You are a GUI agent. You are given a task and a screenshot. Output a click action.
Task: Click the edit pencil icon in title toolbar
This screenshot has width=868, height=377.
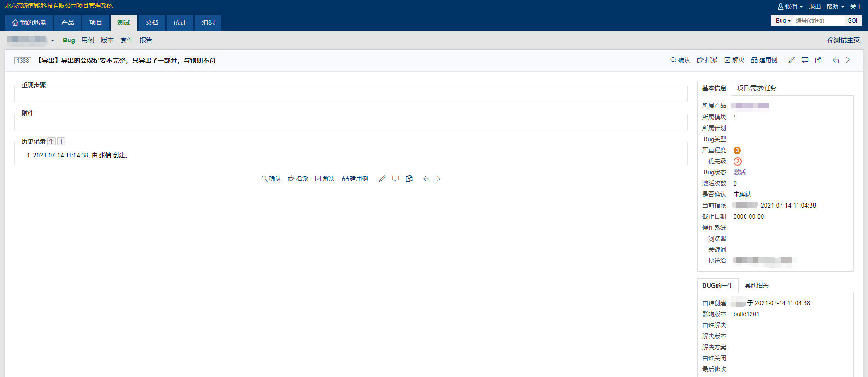(792, 60)
